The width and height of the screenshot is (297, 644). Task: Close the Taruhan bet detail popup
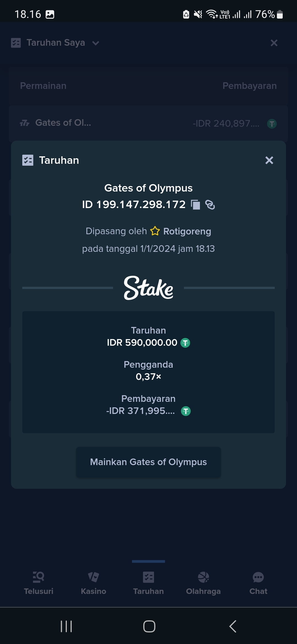point(269,160)
